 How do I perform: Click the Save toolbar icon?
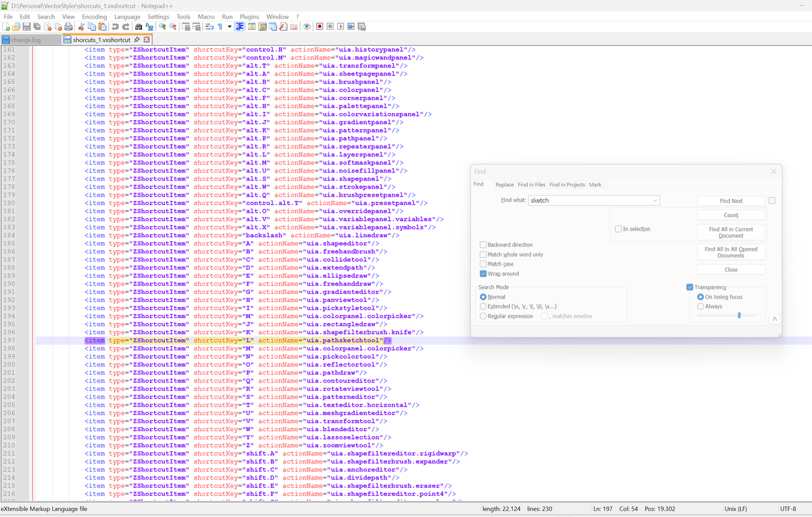click(26, 26)
